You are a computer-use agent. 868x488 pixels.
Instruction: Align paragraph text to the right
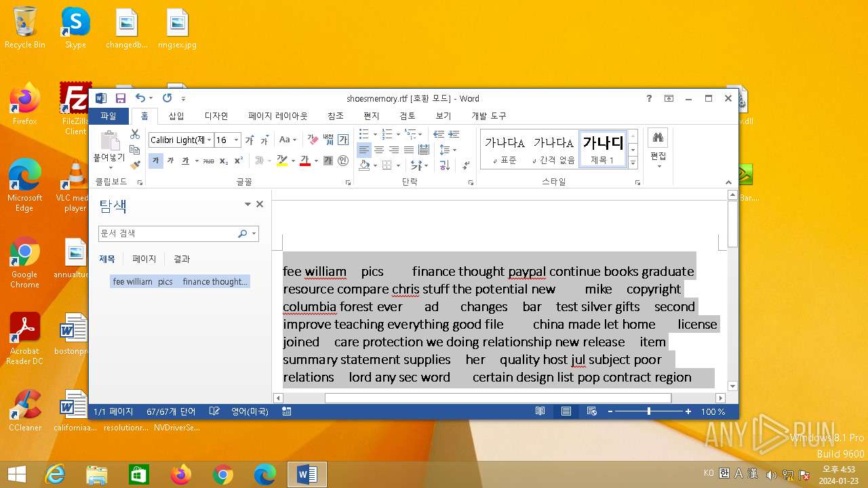point(394,150)
